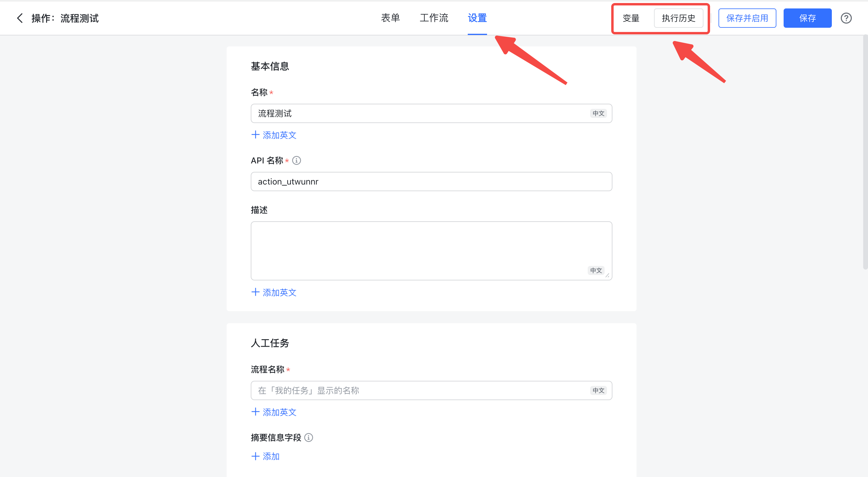Focus the 流程名称 input field

tap(431, 391)
